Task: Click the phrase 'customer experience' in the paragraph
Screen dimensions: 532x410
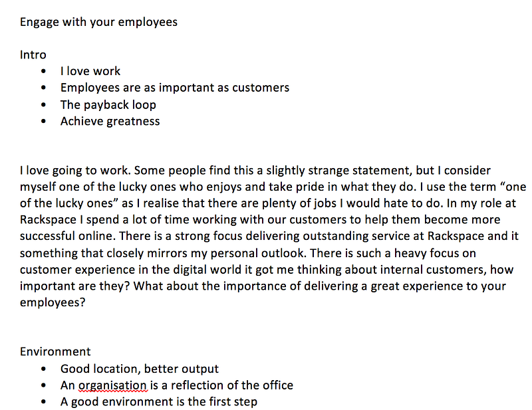Action: 78,270
